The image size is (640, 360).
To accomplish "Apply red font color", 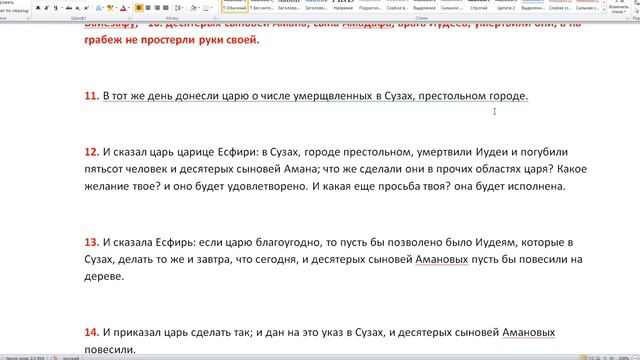I will tap(123, 8).
